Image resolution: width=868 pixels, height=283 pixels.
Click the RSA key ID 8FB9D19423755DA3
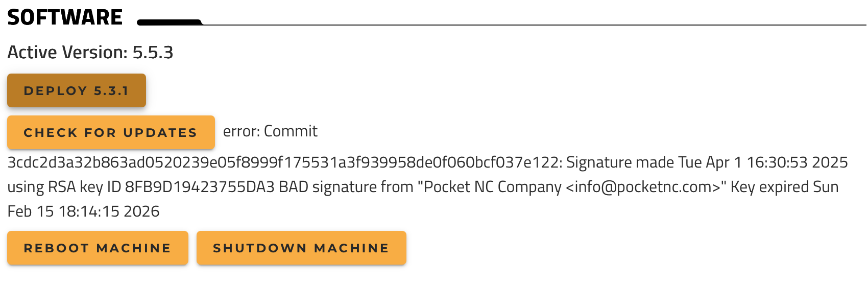(x=200, y=187)
